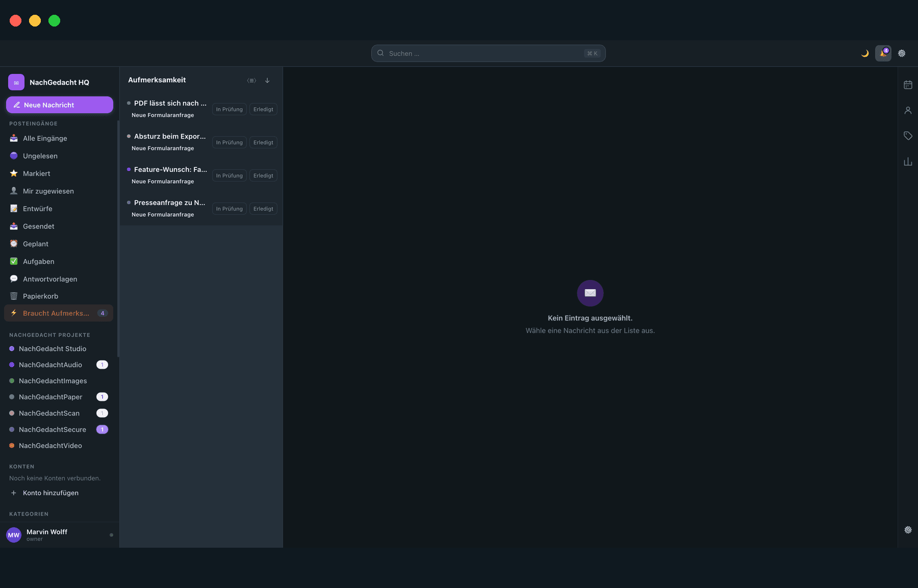918x588 pixels.
Task: Open NachGedachtSecure project
Action: (60, 429)
